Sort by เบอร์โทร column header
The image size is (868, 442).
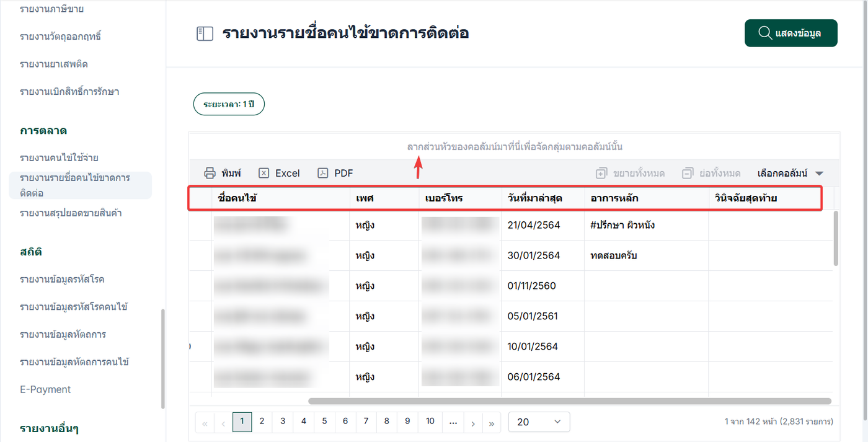point(460,198)
